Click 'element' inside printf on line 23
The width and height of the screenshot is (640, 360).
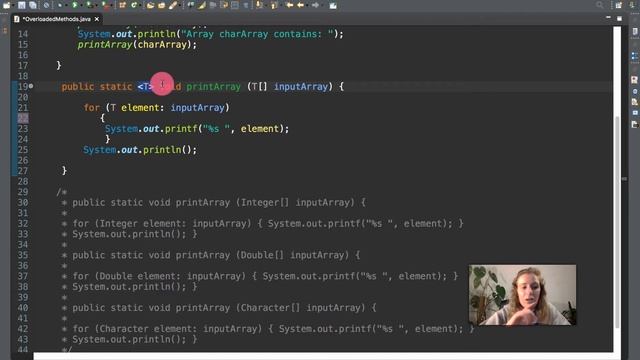[x=259, y=129]
